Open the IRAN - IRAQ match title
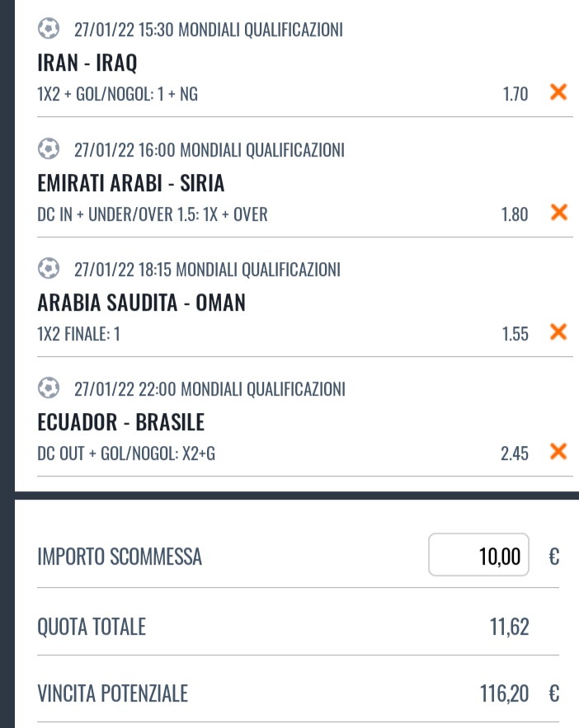Screen dimensions: 579x728 87,62
